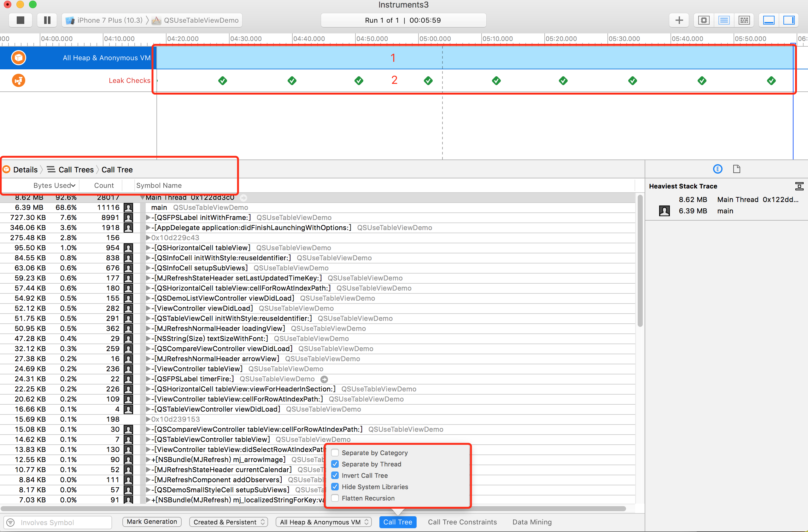Select the Call Trees breadcrumb item
808x532 pixels.
[x=76, y=170]
